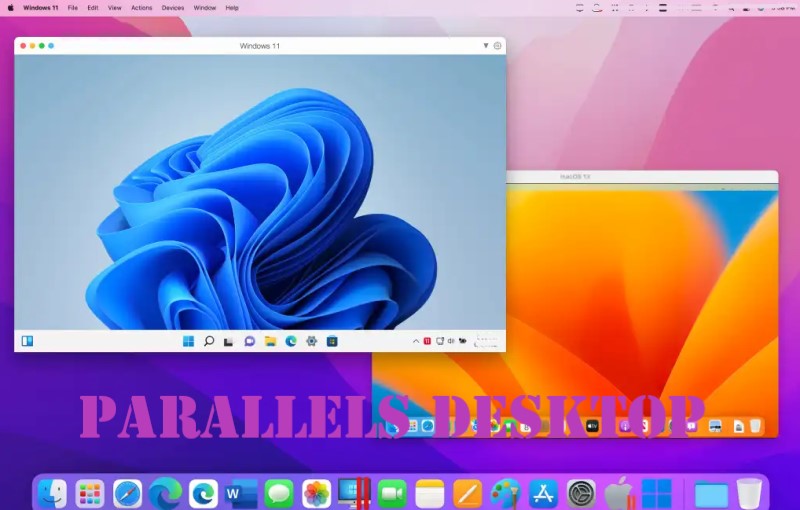Screen dimensions: 800x510
Task: Open Search on the Windows taskbar
Action: click(x=209, y=341)
